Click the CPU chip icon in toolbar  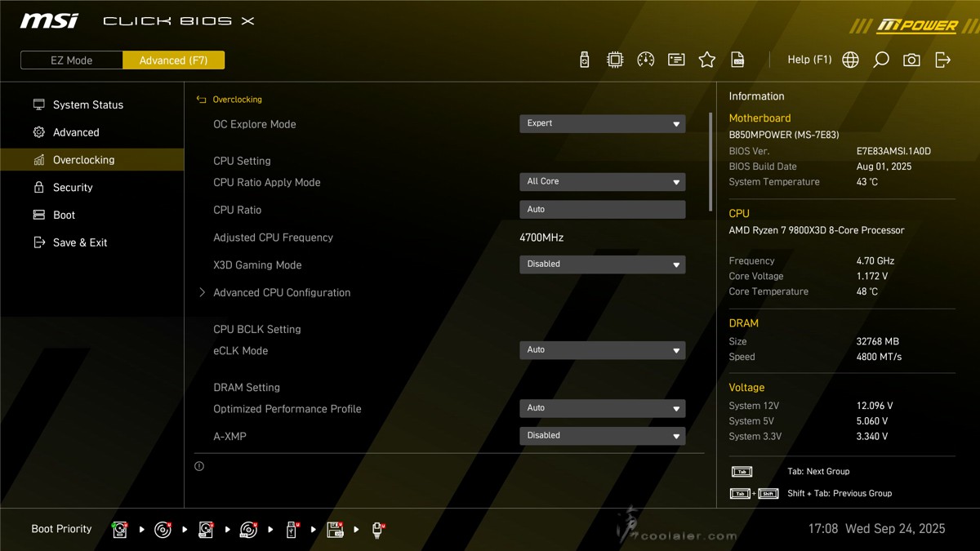coord(615,60)
